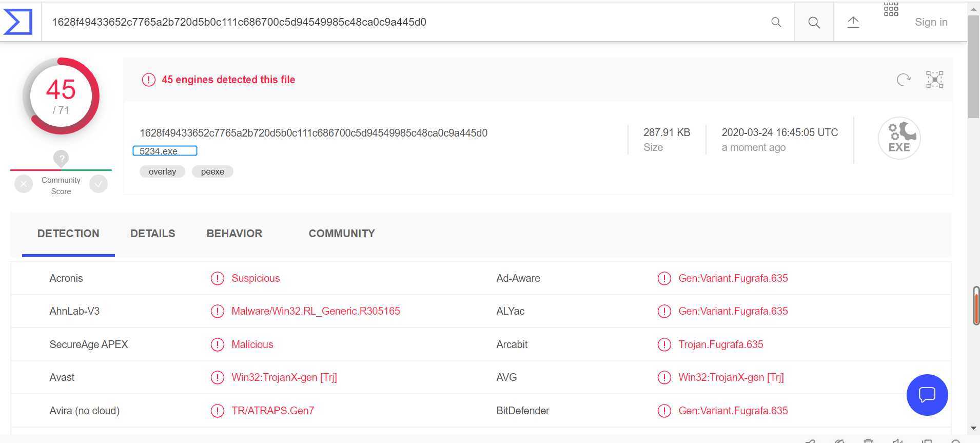Click the 45 / 71 detection gauge
This screenshot has height=443, width=980.
tap(61, 96)
